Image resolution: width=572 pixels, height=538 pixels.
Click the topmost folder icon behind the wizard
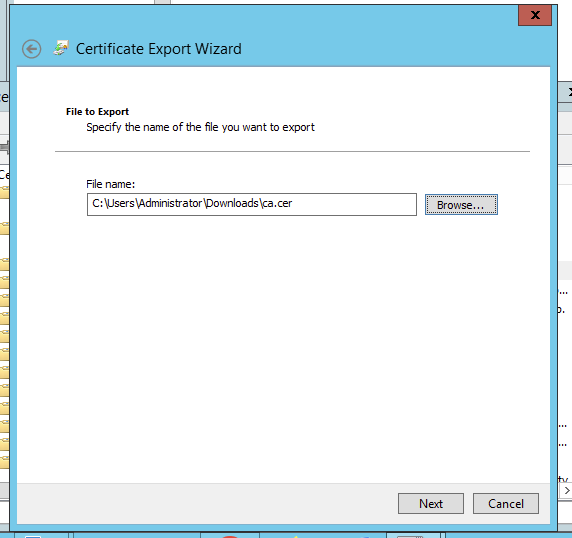(4, 192)
